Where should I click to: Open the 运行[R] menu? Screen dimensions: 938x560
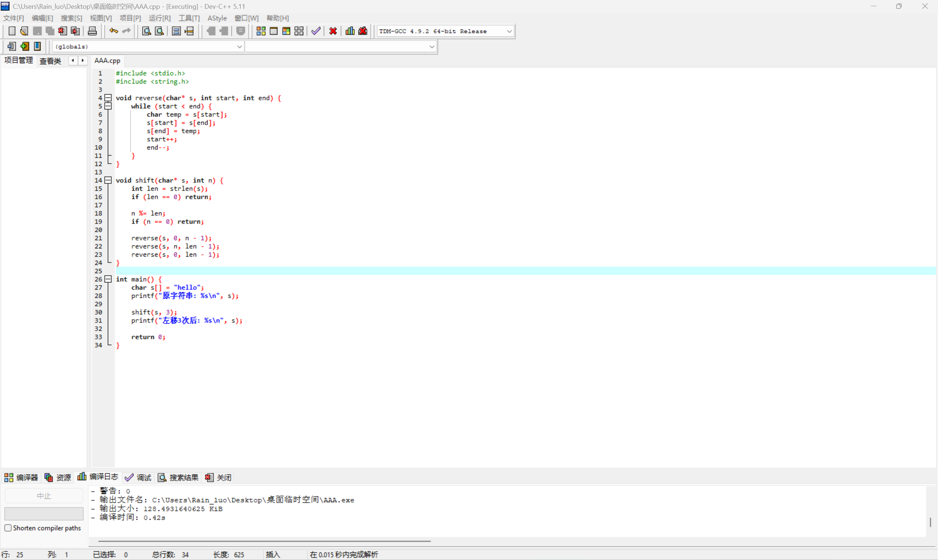(x=159, y=18)
